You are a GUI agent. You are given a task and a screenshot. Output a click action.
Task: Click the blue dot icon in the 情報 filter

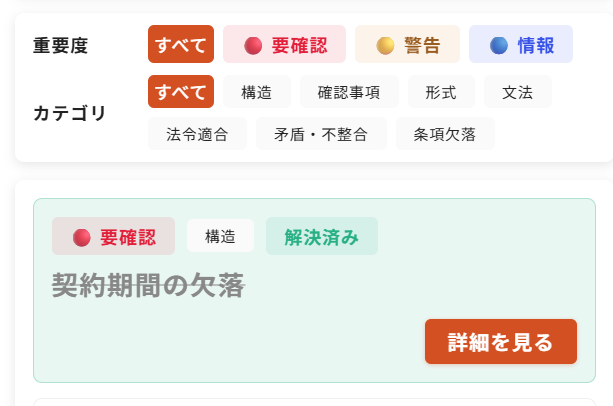point(499,45)
